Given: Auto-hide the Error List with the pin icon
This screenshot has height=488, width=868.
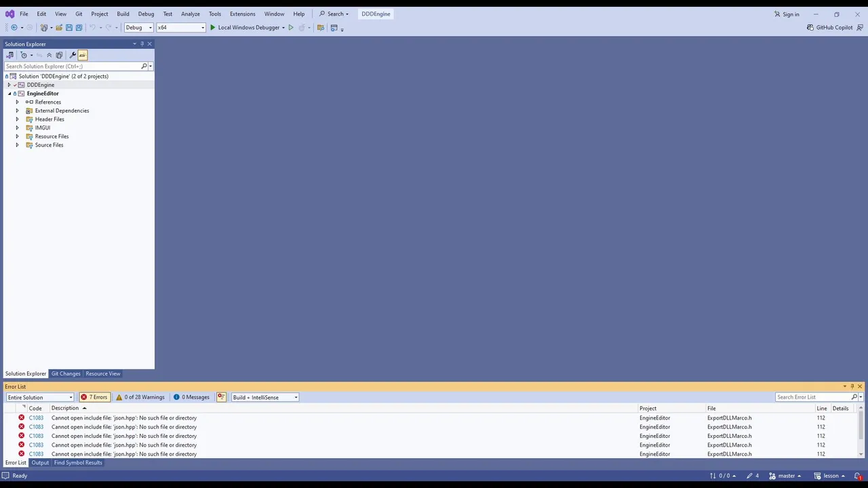Looking at the screenshot, I should (852, 386).
